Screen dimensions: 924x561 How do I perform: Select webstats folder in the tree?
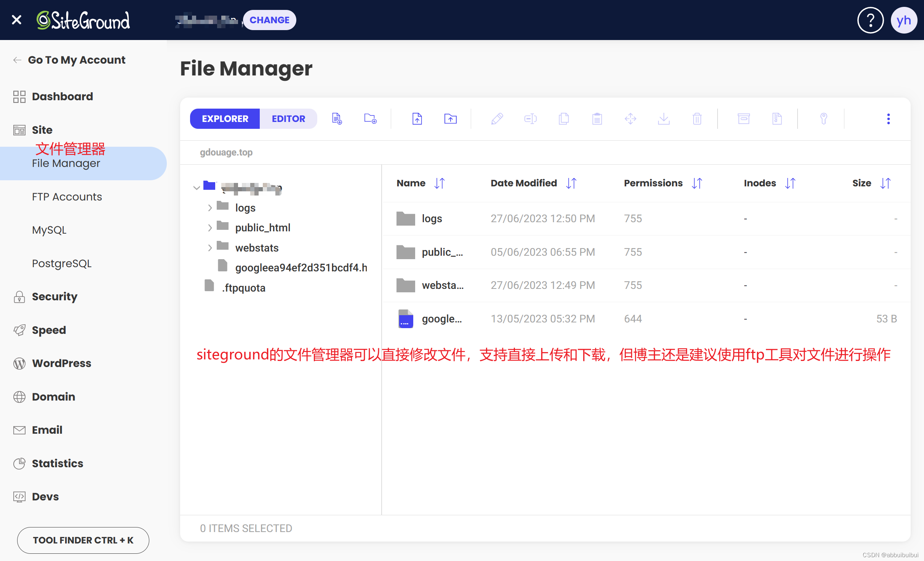[257, 248]
